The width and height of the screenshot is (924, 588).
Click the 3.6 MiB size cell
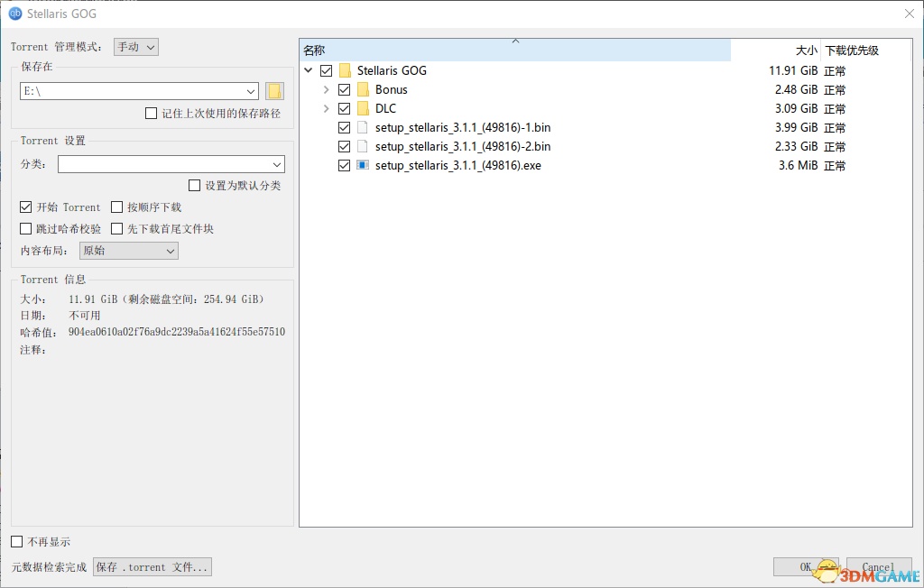tap(798, 165)
